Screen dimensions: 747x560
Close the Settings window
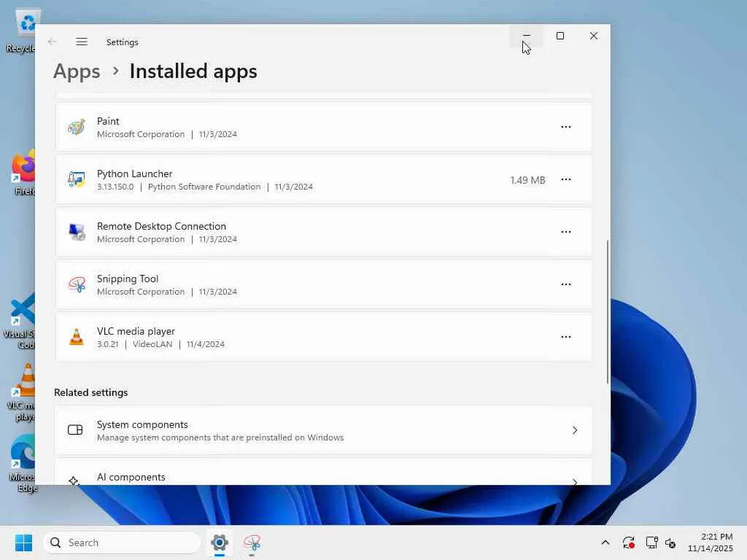pos(594,36)
